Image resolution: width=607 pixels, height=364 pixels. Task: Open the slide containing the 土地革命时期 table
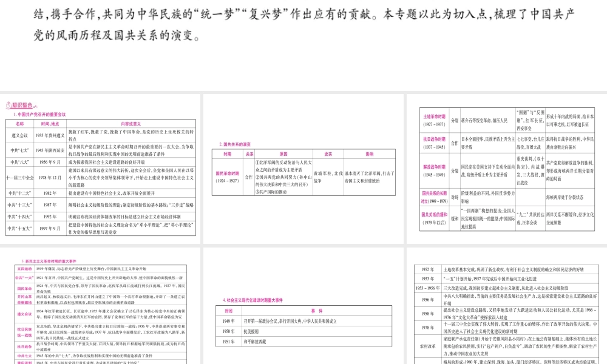(x=507, y=169)
